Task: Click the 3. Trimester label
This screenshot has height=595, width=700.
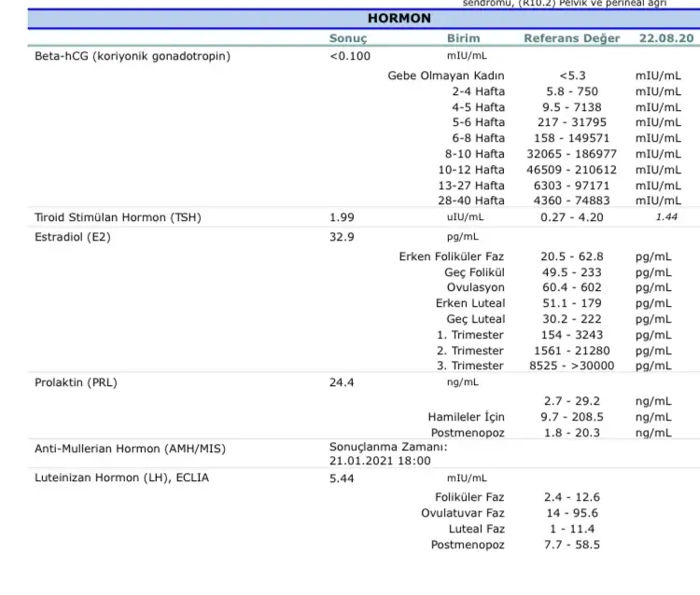Action: (x=470, y=366)
